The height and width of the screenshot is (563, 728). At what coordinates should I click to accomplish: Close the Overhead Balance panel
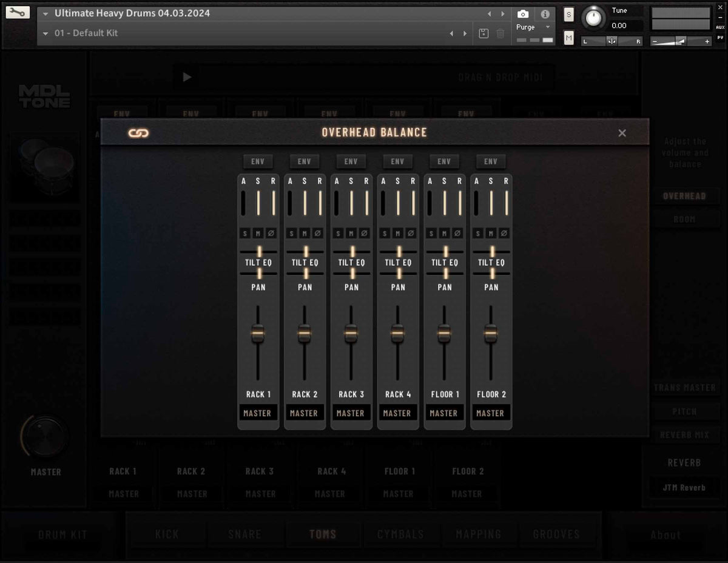622,133
